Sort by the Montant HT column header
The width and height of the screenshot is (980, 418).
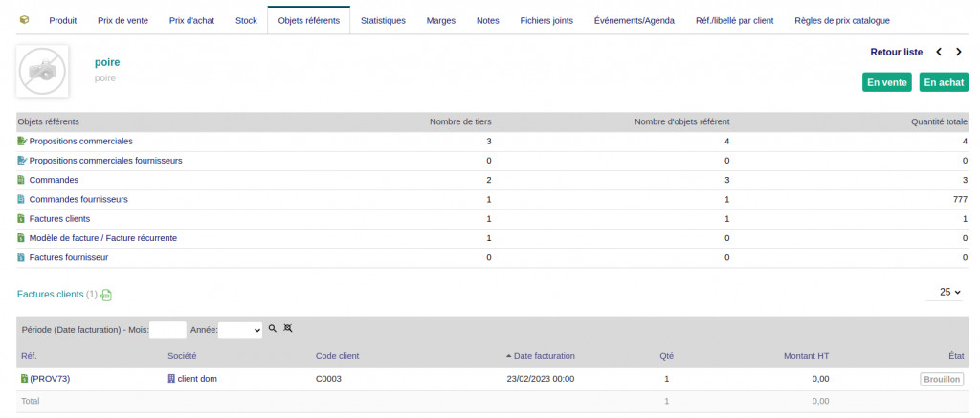[806, 356]
